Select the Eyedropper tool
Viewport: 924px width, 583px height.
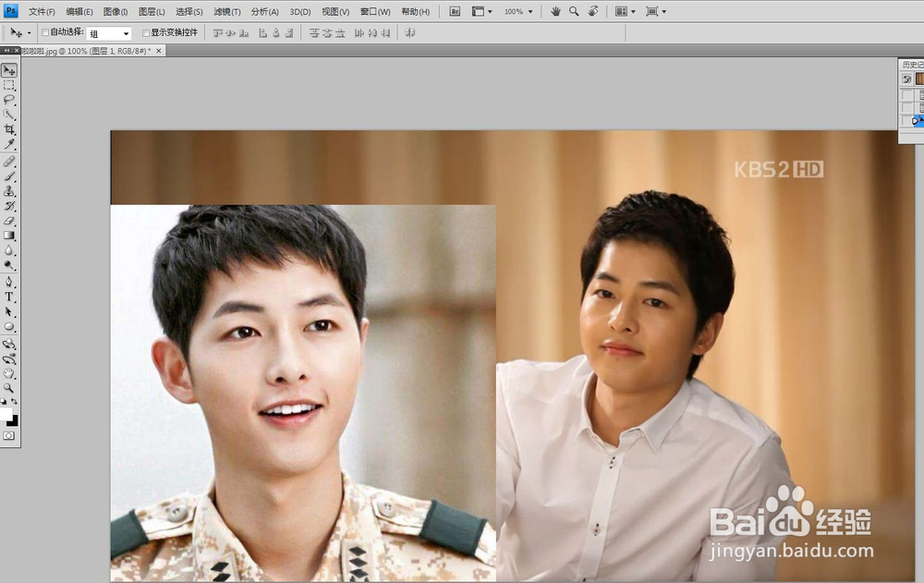[9, 144]
